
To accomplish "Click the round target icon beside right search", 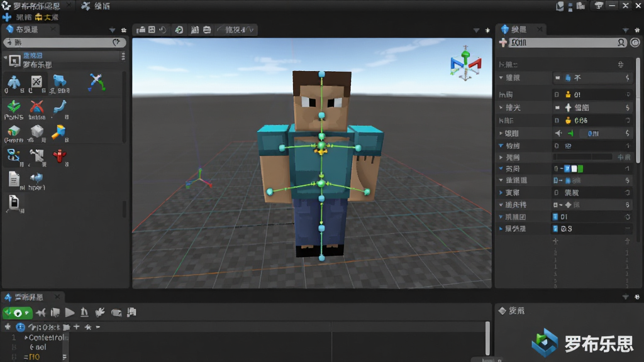I will [x=635, y=43].
